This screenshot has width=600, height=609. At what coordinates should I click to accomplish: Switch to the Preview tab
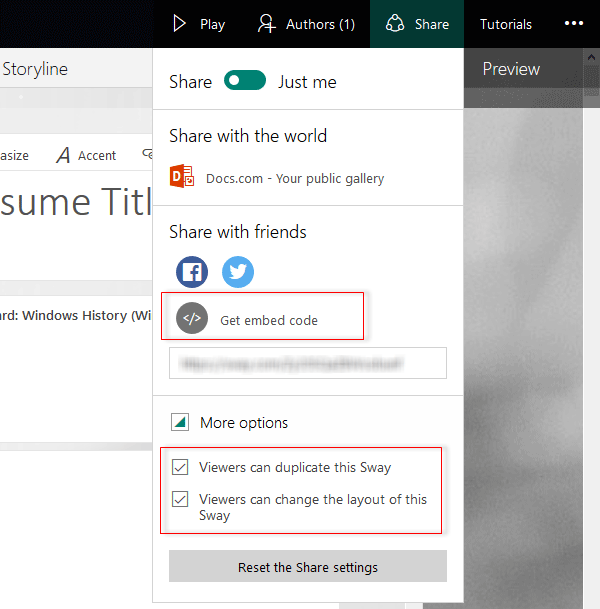coord(511,69)
